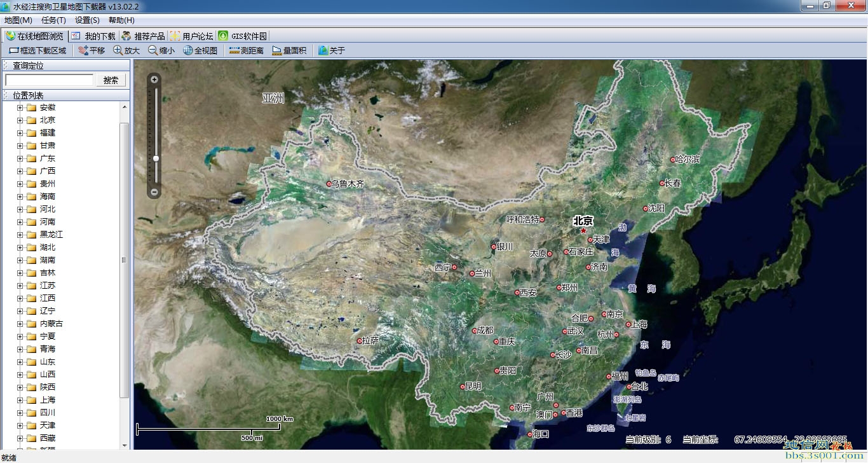Click the 黑龙江 folder icon
The height and width of the screenshot is (463, 868).
click(31, 235)
